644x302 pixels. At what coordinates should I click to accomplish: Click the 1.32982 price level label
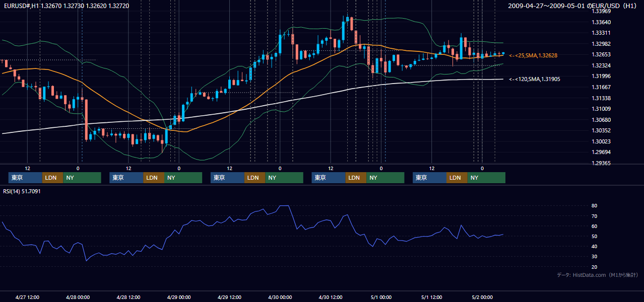[601, 44]
